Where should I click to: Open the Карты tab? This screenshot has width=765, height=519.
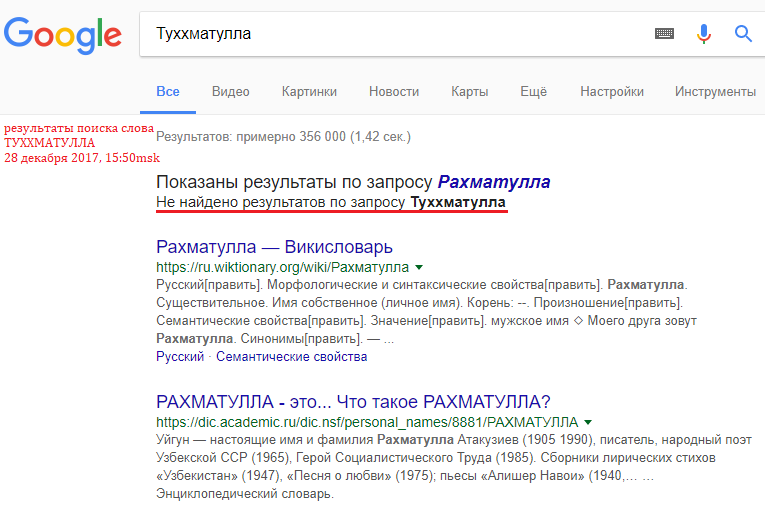tap(469, 92)
